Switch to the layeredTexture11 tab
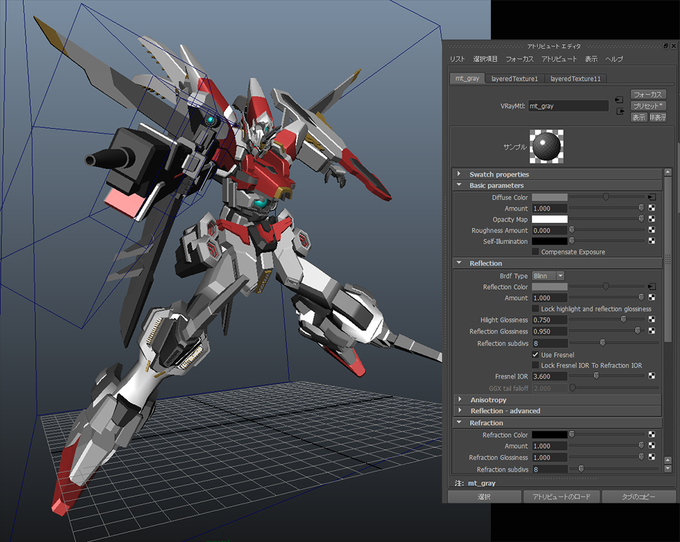680x542 pixels. (x=575, y=78)
